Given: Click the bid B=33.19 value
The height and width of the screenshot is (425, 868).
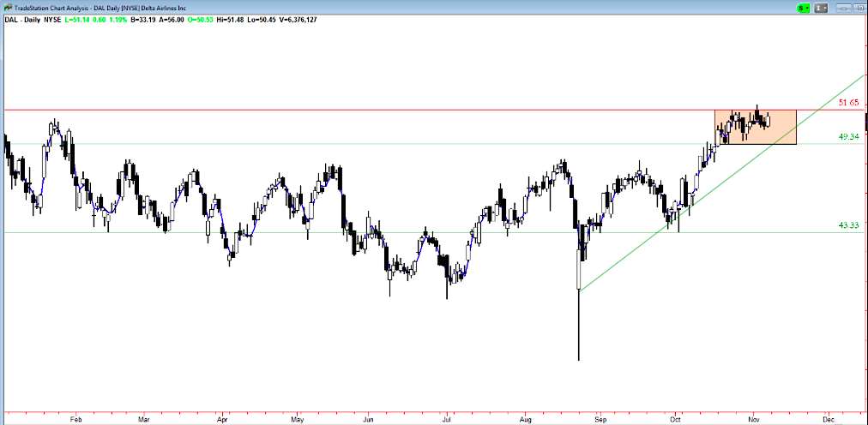Looking at the screenshot, I should [x=143, y=20].
